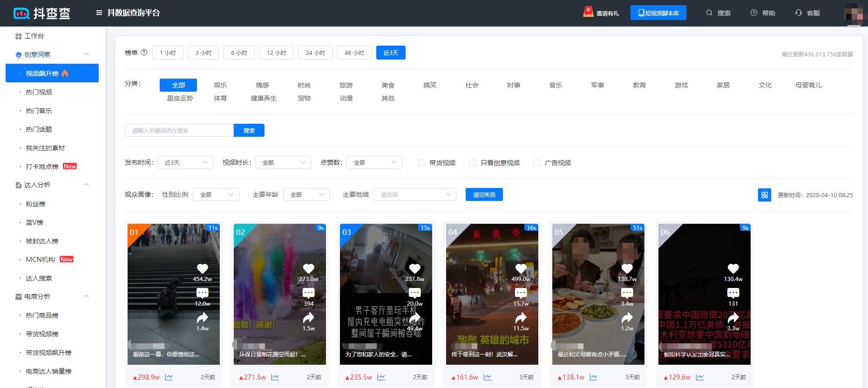Open the 主要年龄 dropdown

coord(306,194)
